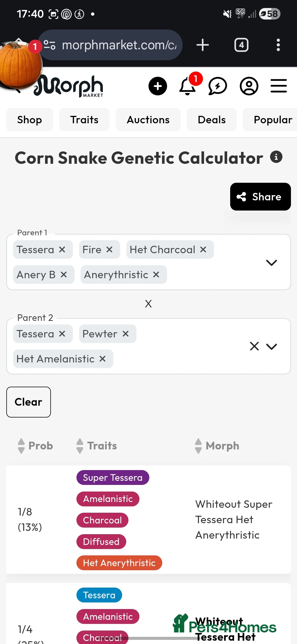Open the hamburger menu
The image size is (297, 644).
(x=279, y=86)
